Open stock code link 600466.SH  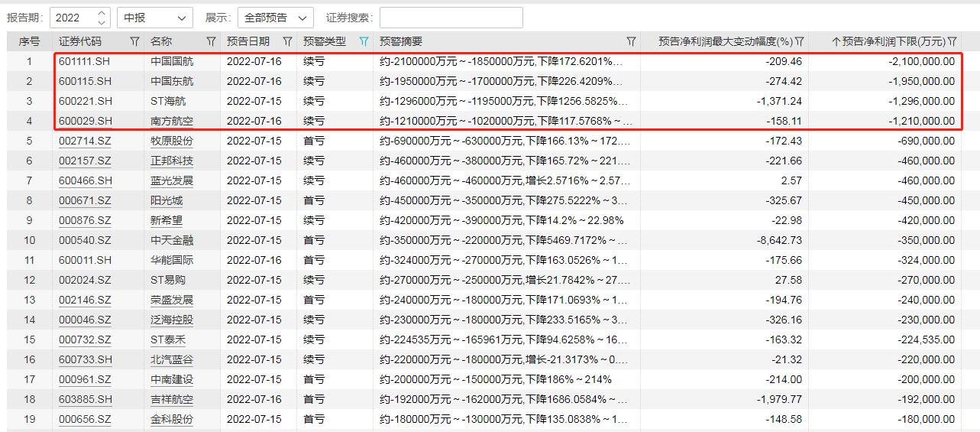point(85,180)
